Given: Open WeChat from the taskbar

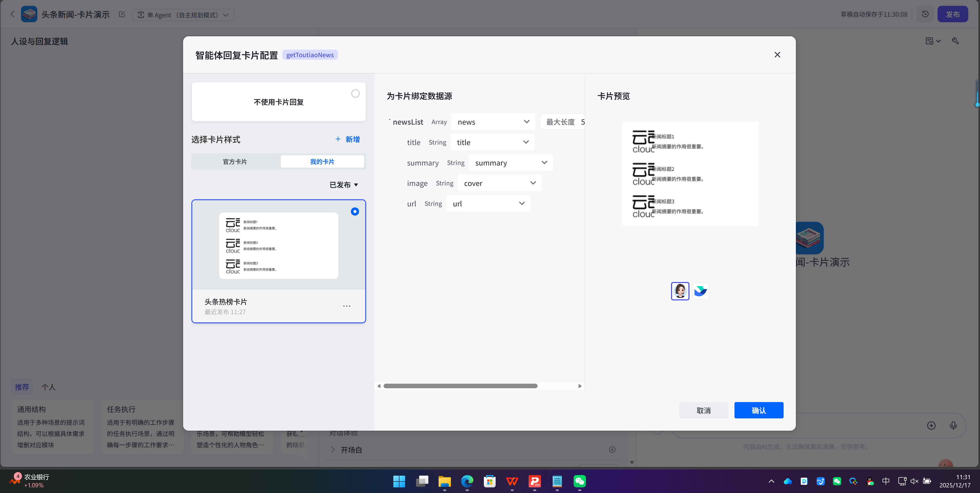Looking at the screenshot, I should pyautogui.click(x=580, y=481).
